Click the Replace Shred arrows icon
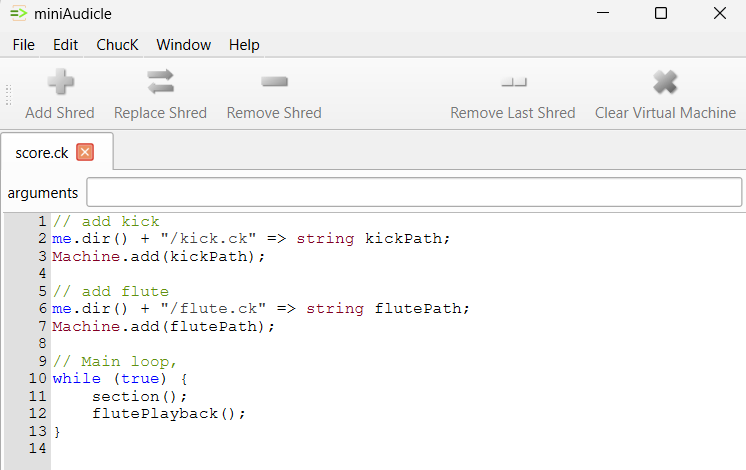The width and height of the screenshot is (746, 470). pos(160,82)
